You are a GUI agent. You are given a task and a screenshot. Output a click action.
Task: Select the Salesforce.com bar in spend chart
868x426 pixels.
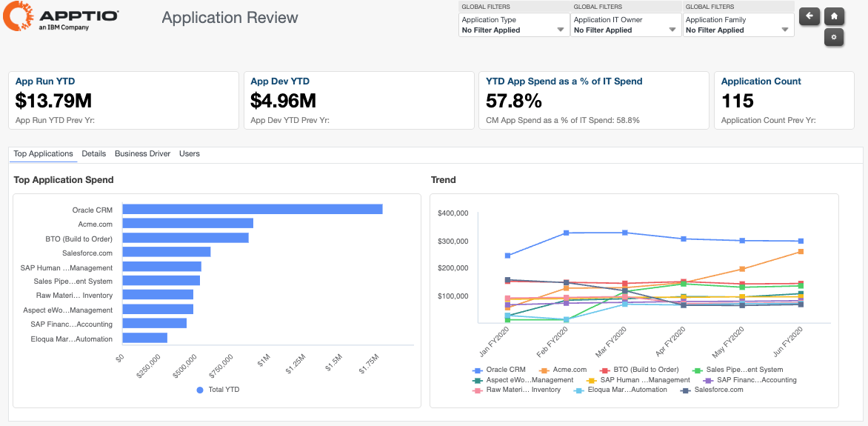[167, 252]
